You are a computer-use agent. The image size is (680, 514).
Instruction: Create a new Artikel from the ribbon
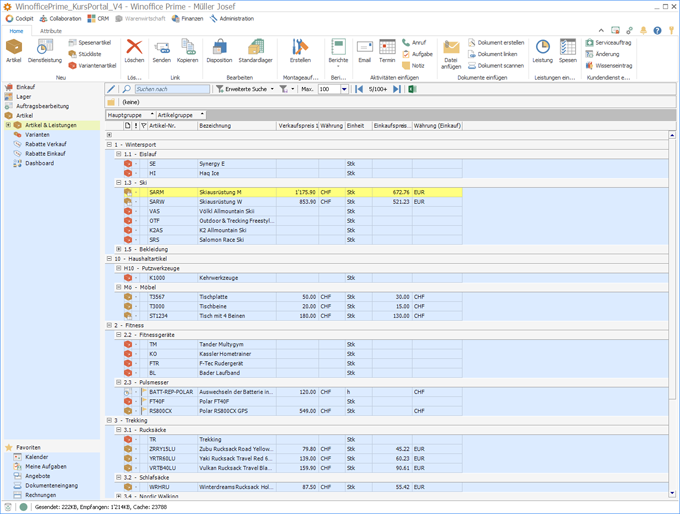click(x=13, y=51)
